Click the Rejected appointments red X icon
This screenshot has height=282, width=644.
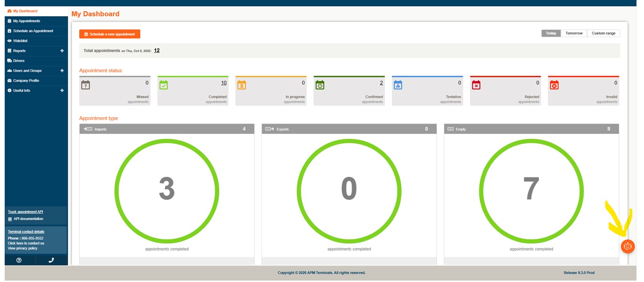(476, 85)
